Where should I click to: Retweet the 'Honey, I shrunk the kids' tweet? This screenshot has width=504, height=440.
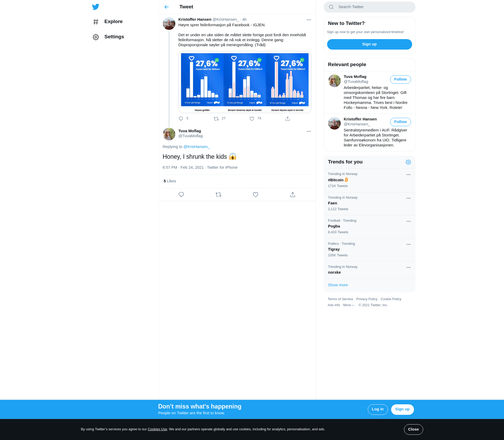click(218, 195)
